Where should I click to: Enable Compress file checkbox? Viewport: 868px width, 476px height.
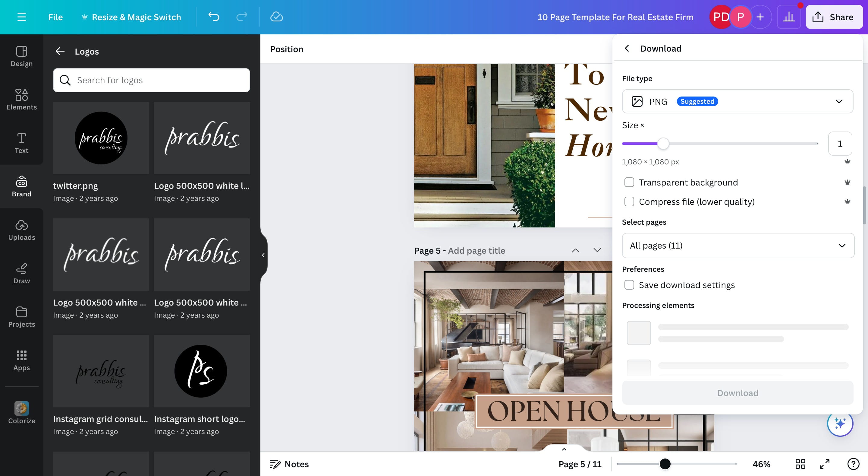point(629,202)
